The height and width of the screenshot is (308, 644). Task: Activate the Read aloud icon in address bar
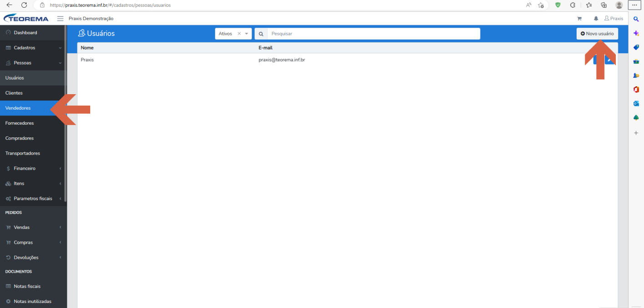529,5
